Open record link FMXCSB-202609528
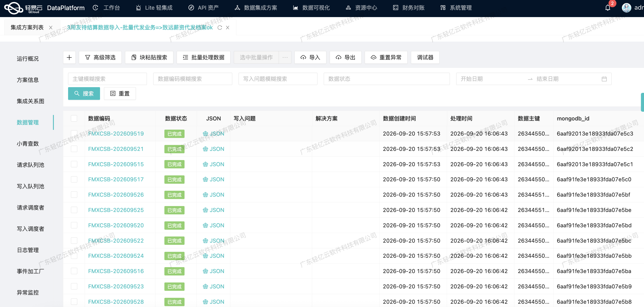Screen dimensions: 644x307 (116, 302)
